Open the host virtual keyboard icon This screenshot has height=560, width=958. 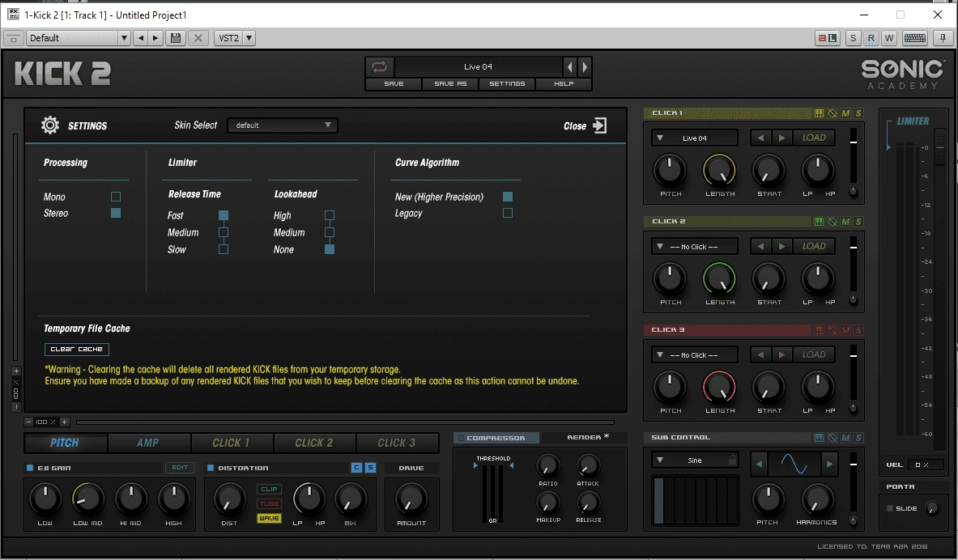[x=914, y=38]
